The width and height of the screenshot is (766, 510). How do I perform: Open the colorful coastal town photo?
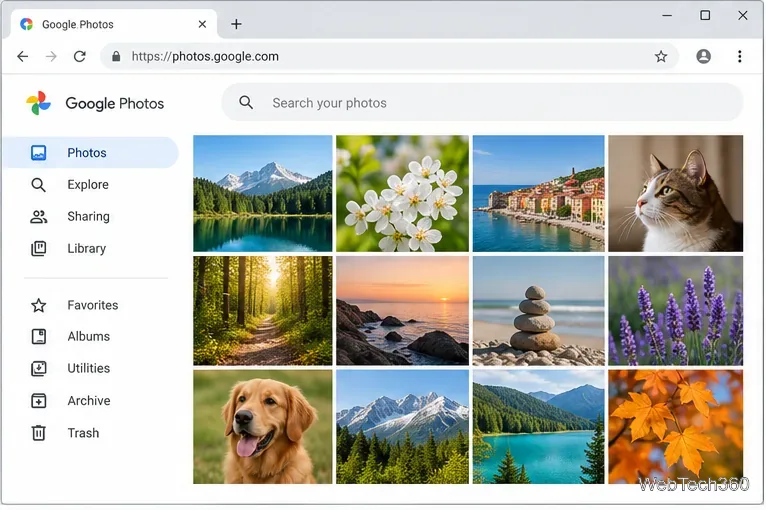[x=538, y=193]
